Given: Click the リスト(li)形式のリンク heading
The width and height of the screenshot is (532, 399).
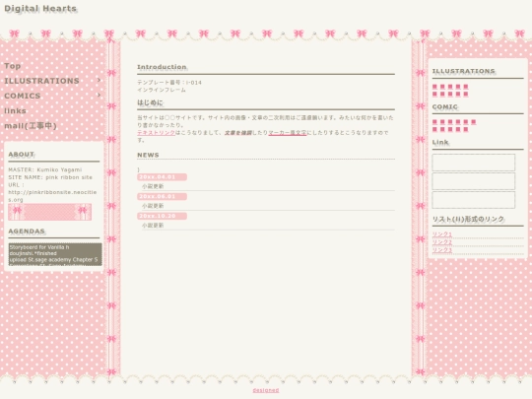Looking at the screenshot, I should tap(468, 219).
